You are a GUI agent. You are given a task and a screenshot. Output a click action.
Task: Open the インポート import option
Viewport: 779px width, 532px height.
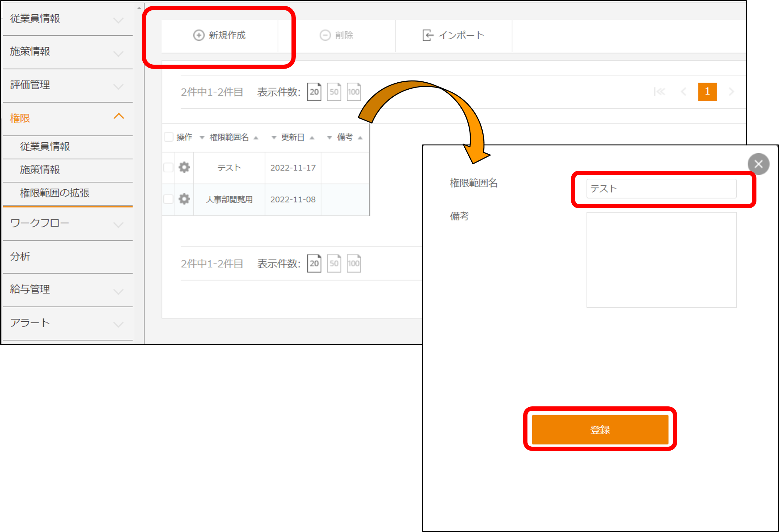pyautogui.click(x=453, y=36)
